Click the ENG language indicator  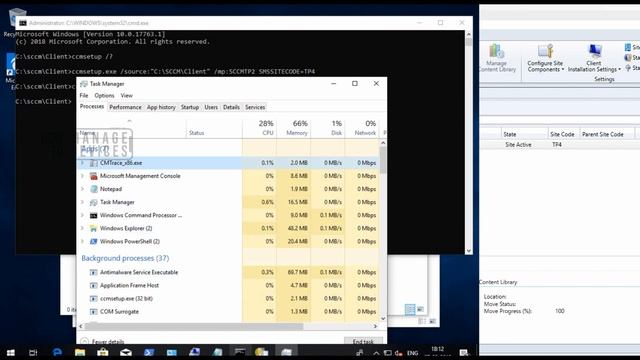413,353
